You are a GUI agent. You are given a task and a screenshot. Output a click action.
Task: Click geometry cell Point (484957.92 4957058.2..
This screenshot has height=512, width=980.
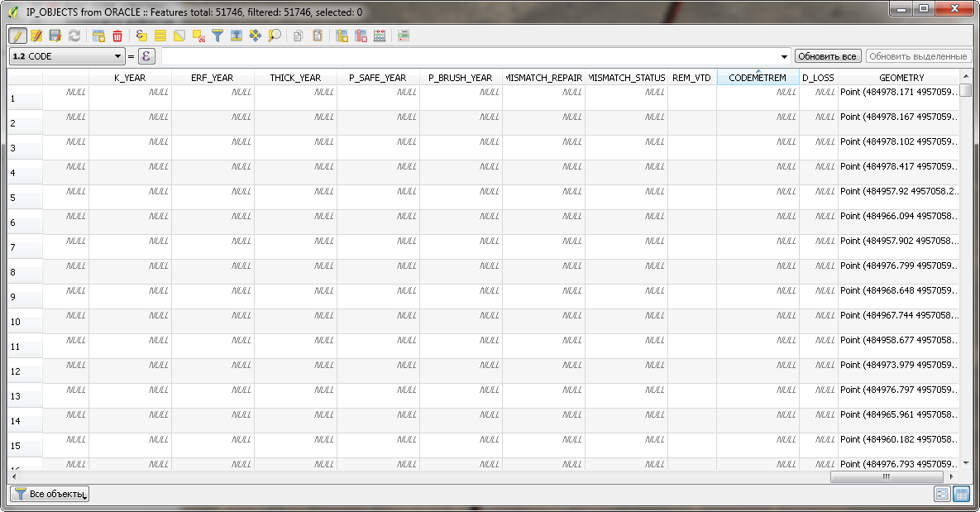click(x=899, y=198)
